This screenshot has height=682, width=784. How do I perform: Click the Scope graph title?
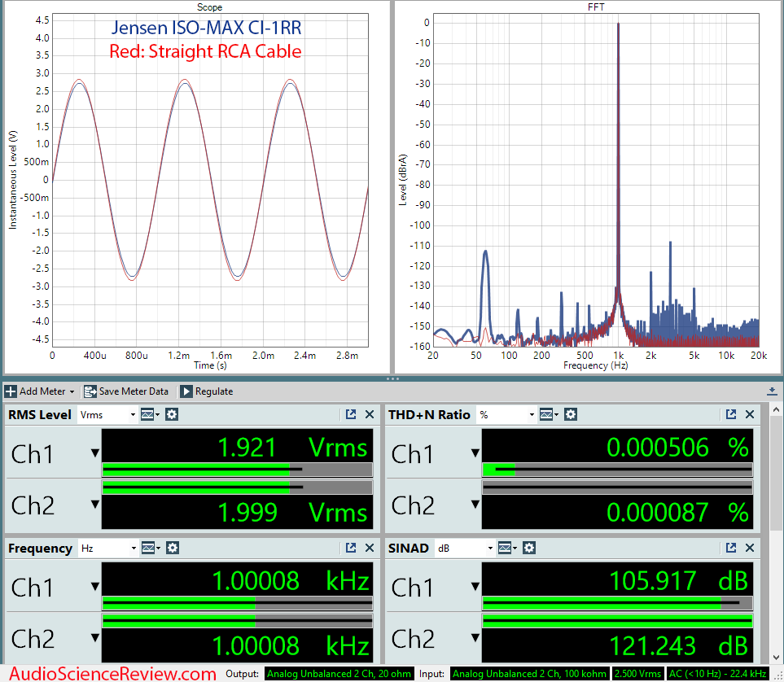tap(209, 7)
